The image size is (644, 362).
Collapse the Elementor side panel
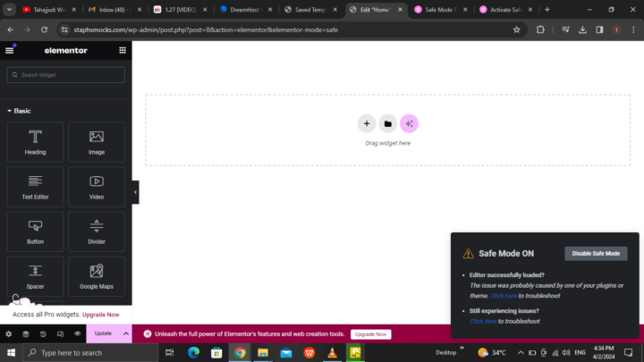(135, 192)
